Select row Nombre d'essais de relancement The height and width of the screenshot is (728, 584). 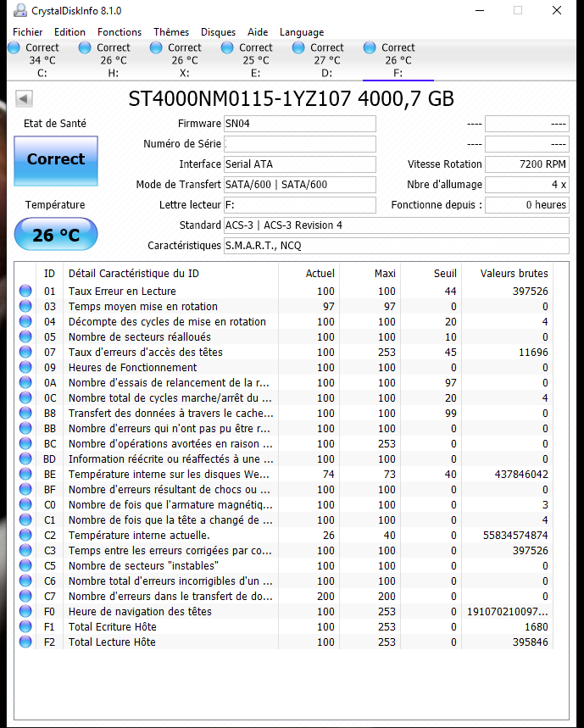click(284, 382)
